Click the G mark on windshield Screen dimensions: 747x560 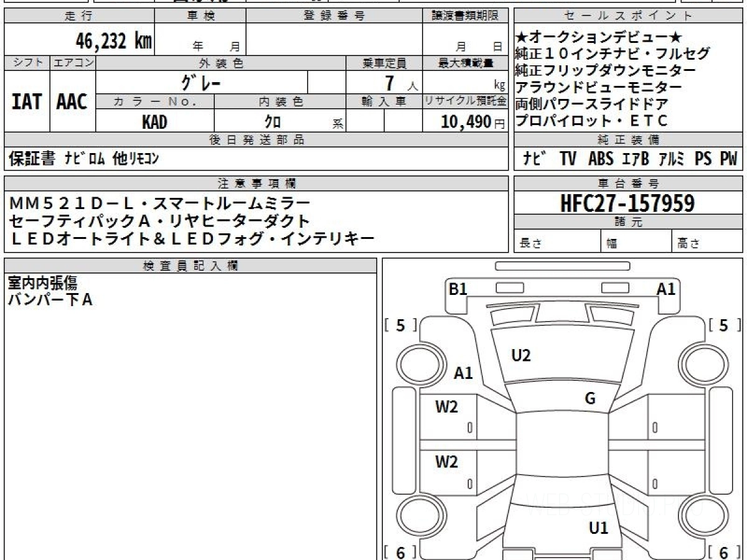click(590, 399)
